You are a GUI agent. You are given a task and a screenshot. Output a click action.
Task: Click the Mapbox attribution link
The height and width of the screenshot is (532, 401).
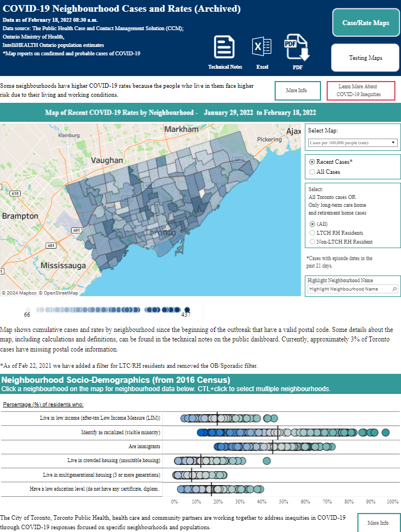tap(19, 293)
